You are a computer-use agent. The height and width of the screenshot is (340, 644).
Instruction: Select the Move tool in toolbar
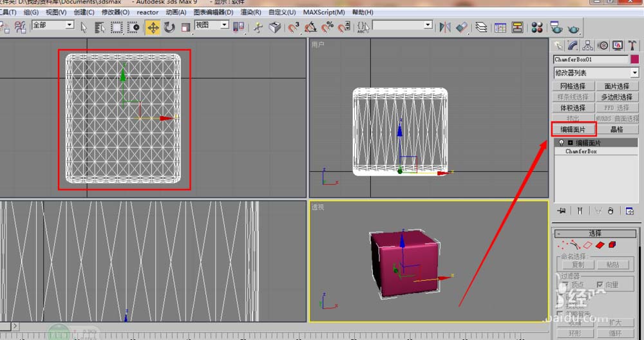click(x=153, y=27)
